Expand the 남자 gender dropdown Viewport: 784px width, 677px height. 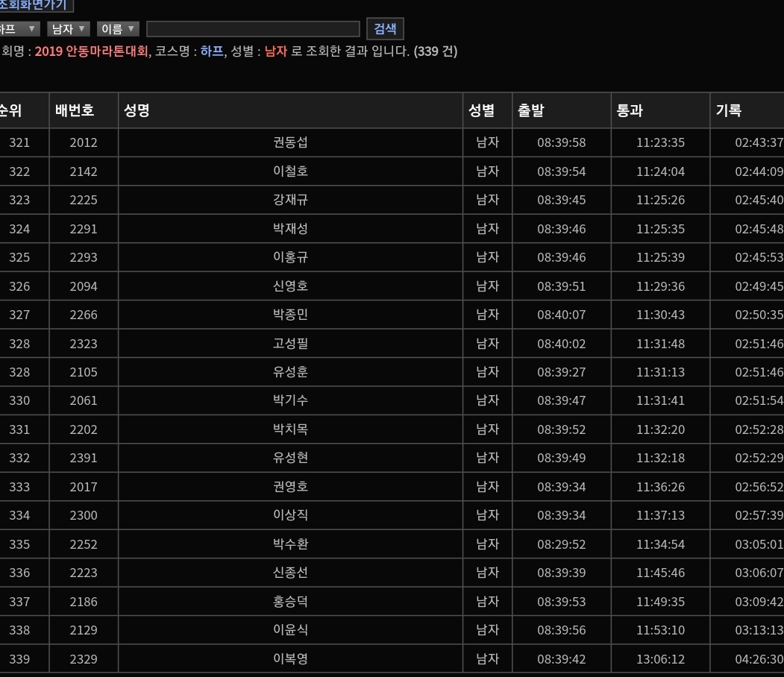[68, 29]
